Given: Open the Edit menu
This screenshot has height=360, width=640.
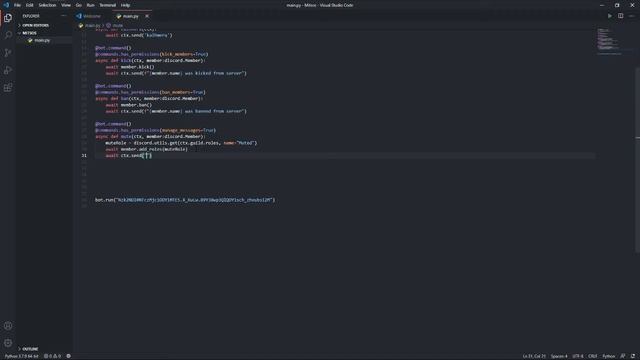Looking at the screenshot, I should pyautogui.click(x=29, y=5).
